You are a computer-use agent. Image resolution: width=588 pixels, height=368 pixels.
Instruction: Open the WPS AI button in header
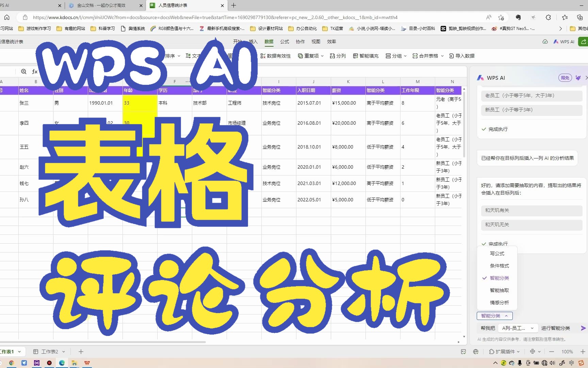(563, 42)
